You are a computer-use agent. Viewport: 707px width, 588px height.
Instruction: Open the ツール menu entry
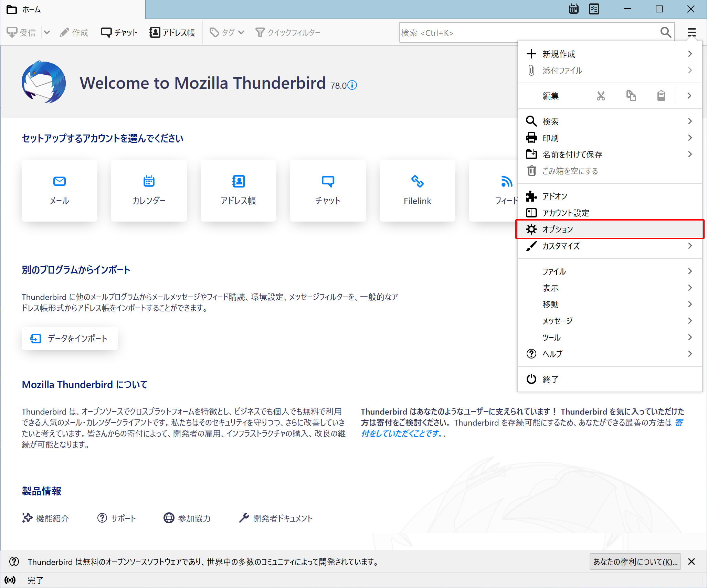(610, 338)
